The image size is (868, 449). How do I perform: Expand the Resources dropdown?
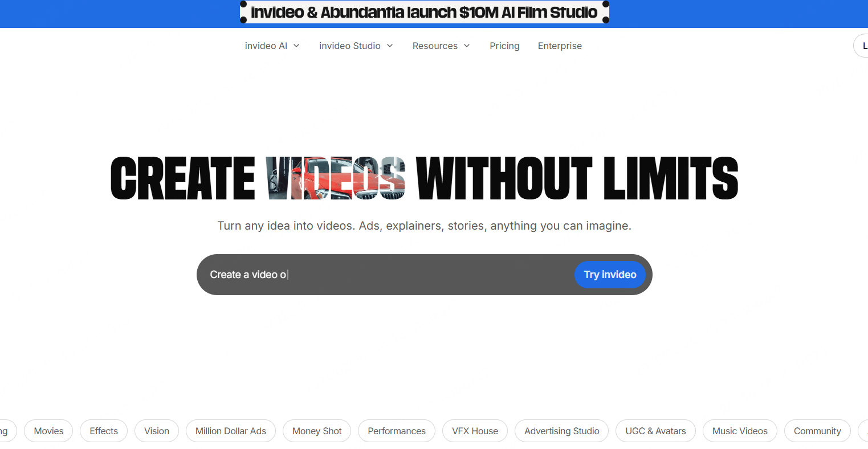coord(441,46)
